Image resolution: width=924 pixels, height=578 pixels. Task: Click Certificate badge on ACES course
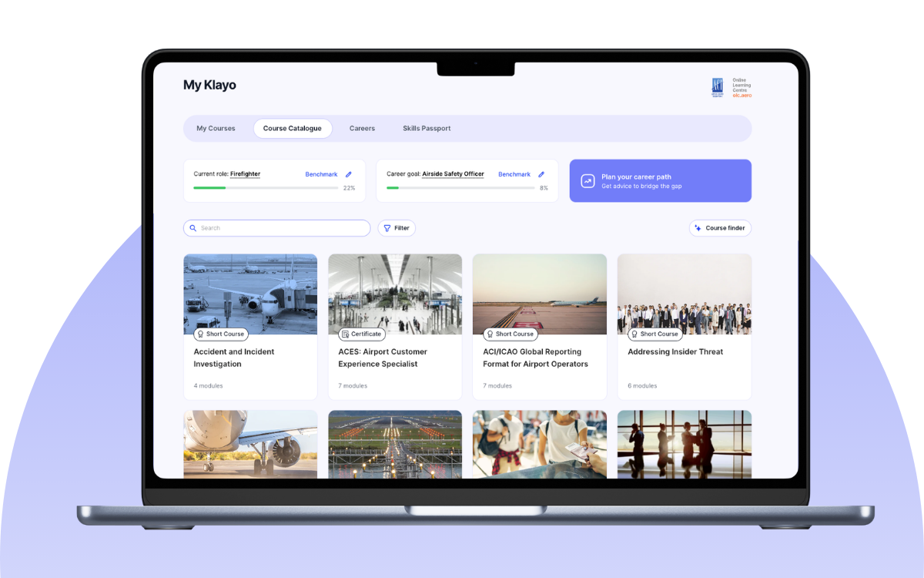[x=362, y=334]
